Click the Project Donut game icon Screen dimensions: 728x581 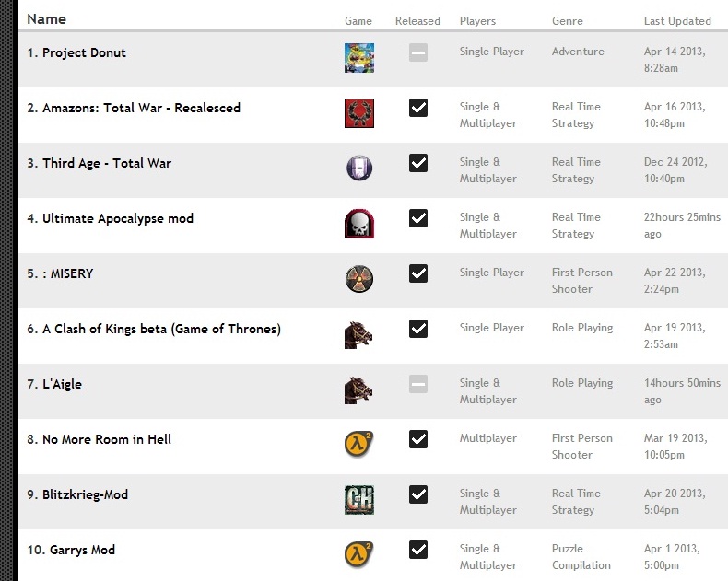pyautogui.click(x=359, y=58)
